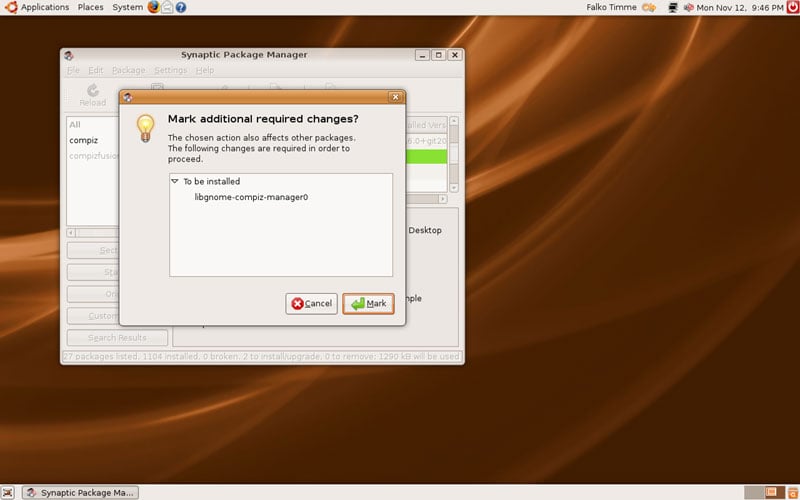Click the Origin button behind the dialog
The height and width of the screenshot is (500, 800).
click(x=93, y=294)
